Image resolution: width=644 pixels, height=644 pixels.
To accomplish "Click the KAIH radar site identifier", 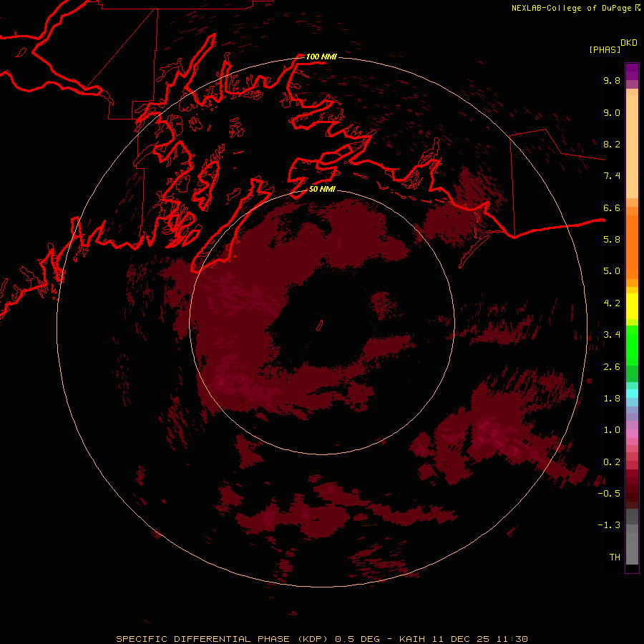I will pyautogui.click(x=414, y=639).
